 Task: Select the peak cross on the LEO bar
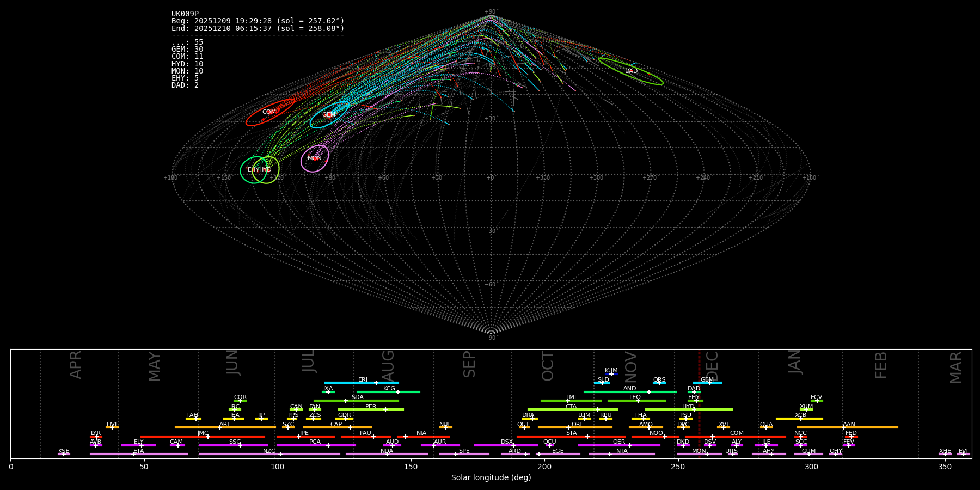pyautogui.click(x=638, y=401)
